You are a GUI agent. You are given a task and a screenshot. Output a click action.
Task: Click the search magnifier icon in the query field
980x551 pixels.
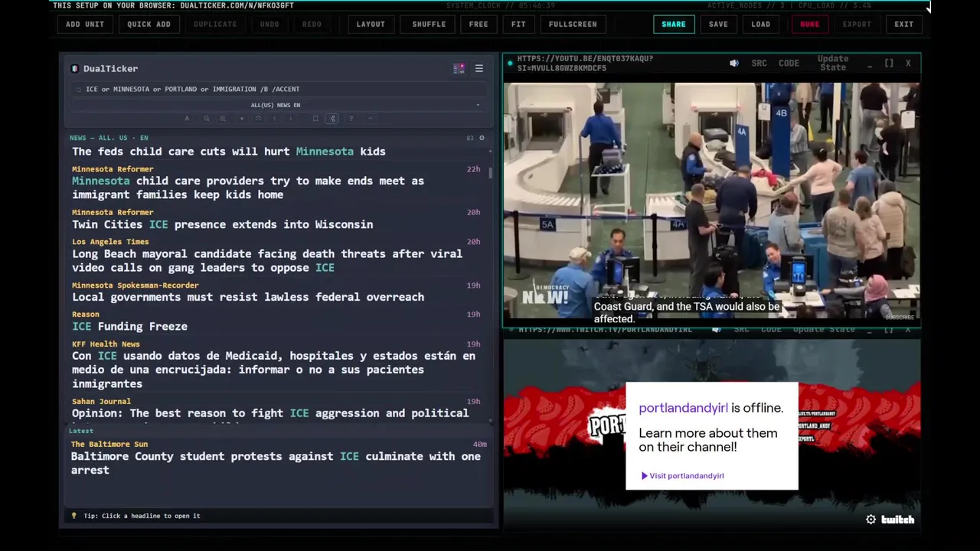(78, 90)
